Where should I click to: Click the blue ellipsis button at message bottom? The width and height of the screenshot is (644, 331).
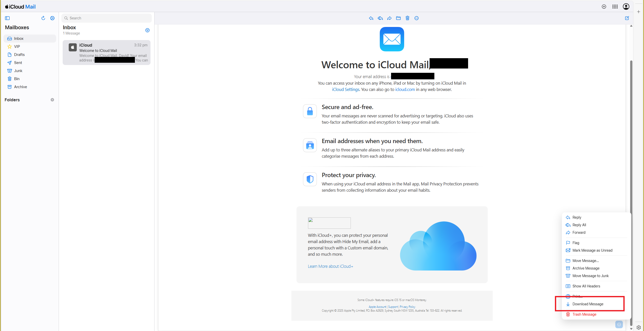click(619, 324)
